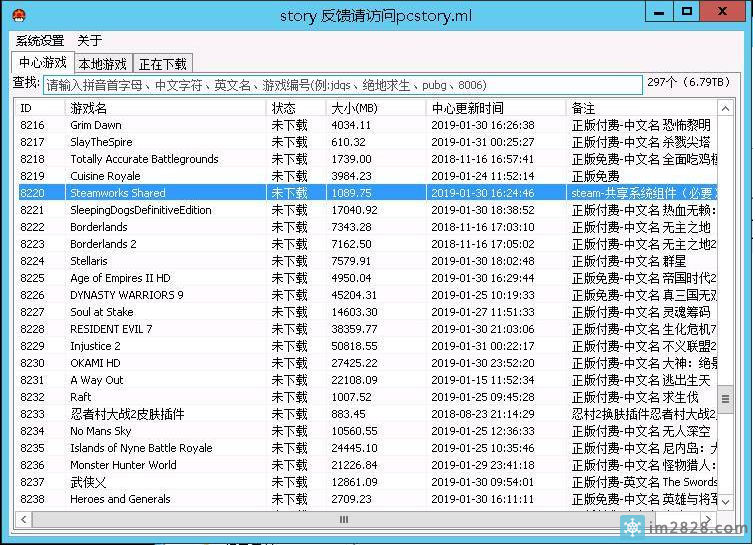This screenshot has width=755, height=545.
Task: Select the Raft row
Action: coord(367,397)
